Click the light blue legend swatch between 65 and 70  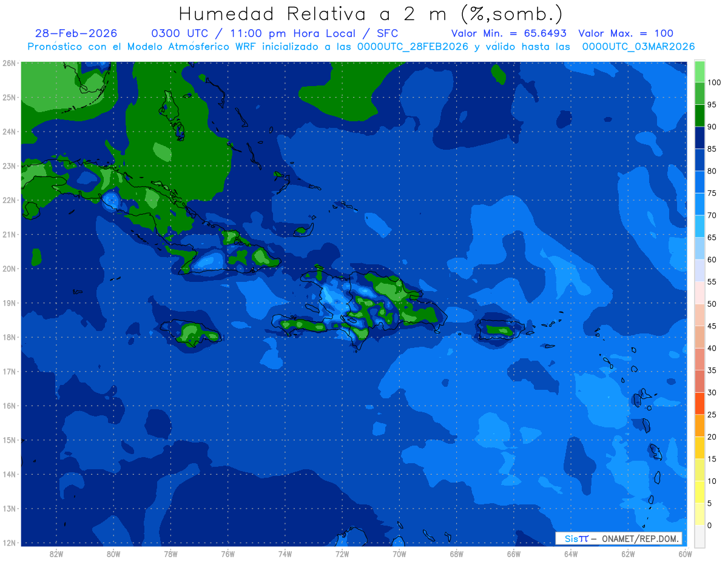(x=699, y=226)
